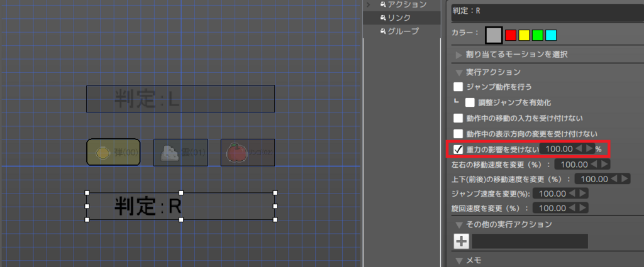Screen dimensions: 644x267
Task: Enable 調整ジャンプを有効化 checkbox
Action: [x=470, y=102]
